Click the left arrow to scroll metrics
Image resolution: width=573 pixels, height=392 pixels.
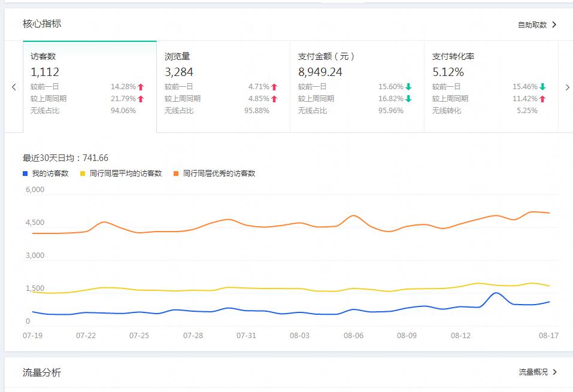pyautogui.click(x=14, y=87)
